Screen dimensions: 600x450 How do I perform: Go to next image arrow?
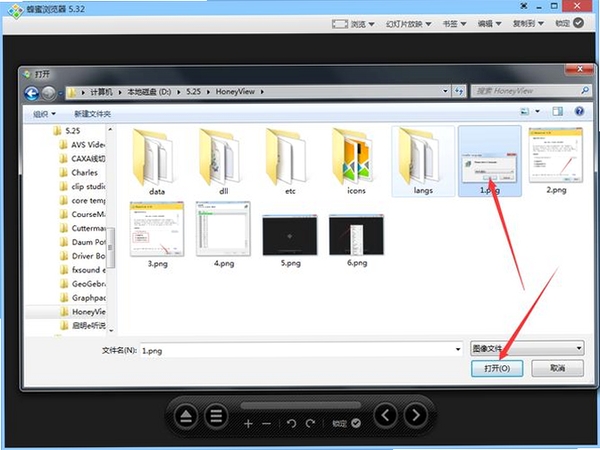coord(416,415)
